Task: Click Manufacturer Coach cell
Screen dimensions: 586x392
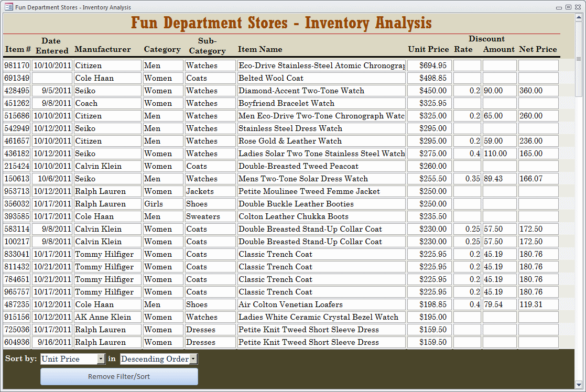Action: point(107,103)
